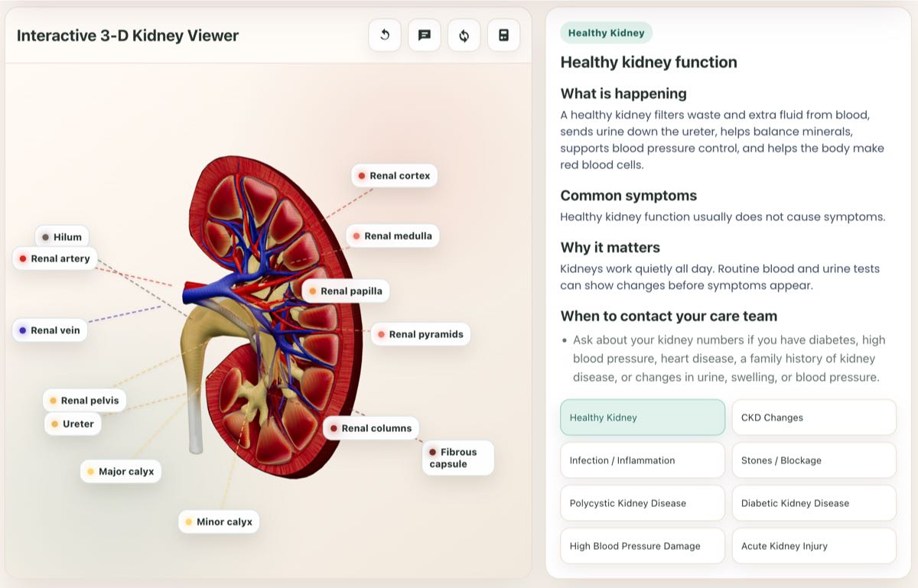Click the Renal artery label

tap(55, 258)
